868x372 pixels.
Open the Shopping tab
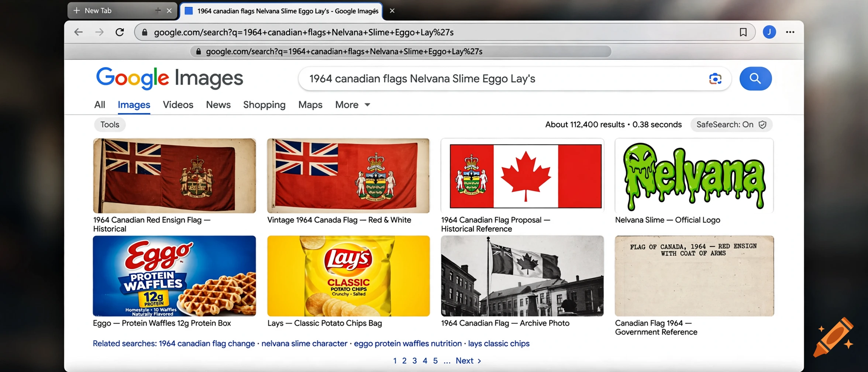pyautogui.click(x=264, y=105)
